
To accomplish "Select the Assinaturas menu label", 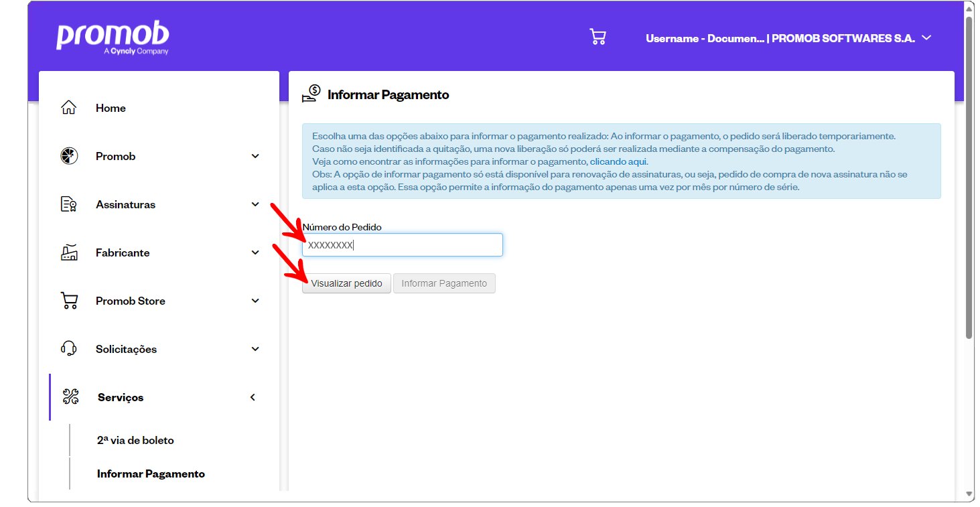I will point(125,204).
